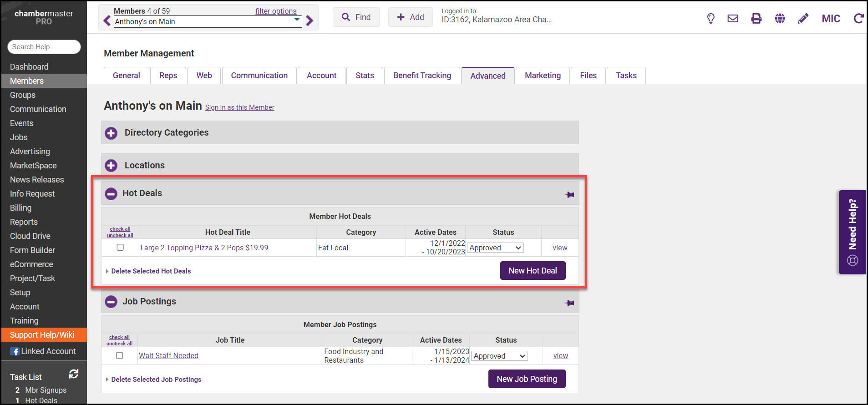This screenshot has width=868, height=405.
Task: Click the New Hot Deal button
Action: (x=533, y=271)
